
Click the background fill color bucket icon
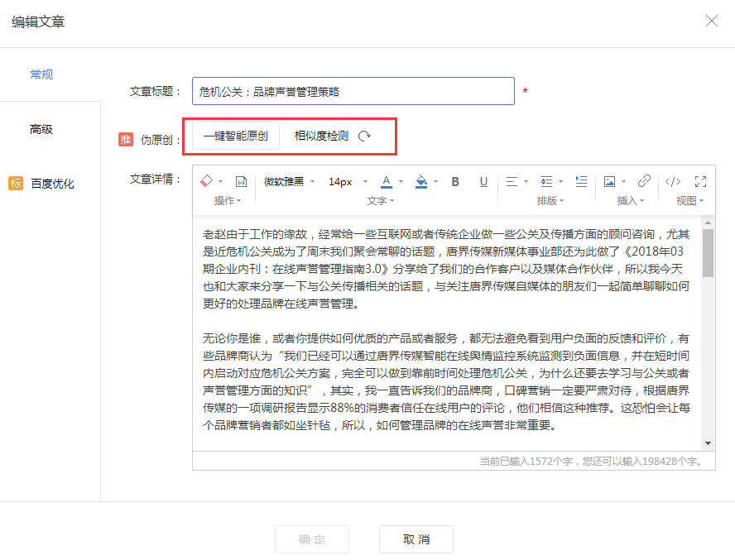[421, 181]
